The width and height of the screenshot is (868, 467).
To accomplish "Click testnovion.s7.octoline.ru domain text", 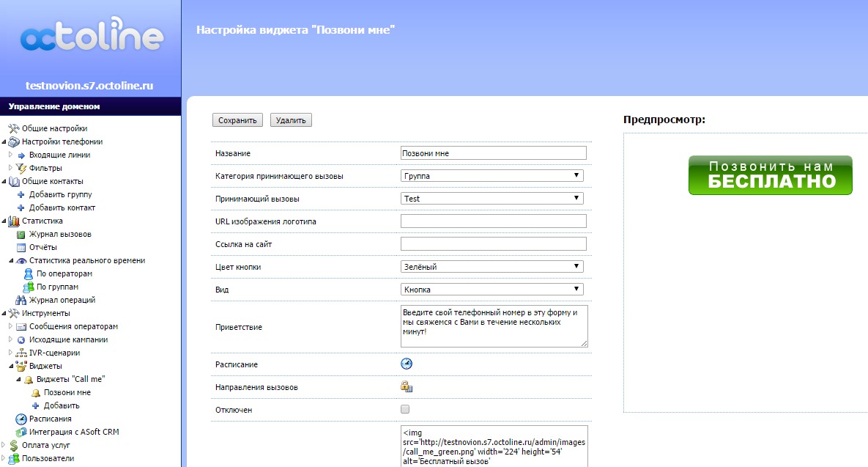I will (x=89, y=86).
